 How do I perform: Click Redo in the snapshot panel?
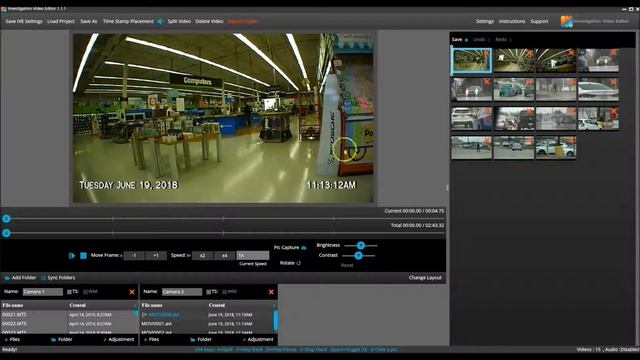pyautogui.click(x=503, y=40)
